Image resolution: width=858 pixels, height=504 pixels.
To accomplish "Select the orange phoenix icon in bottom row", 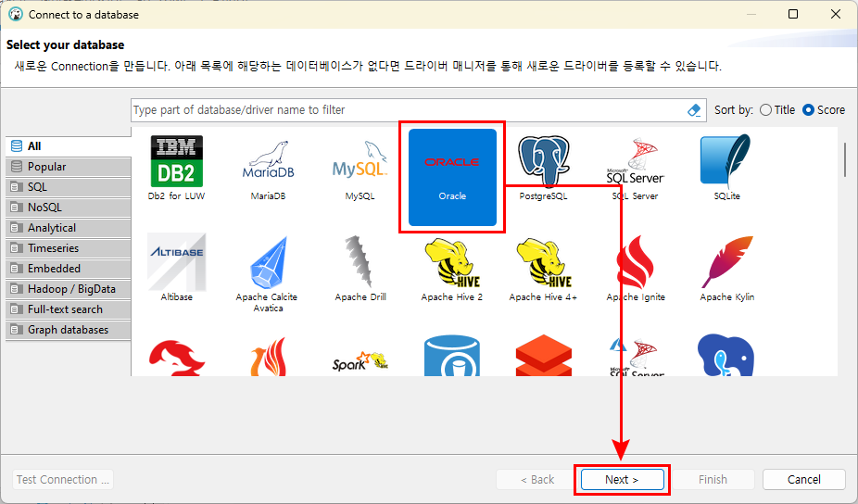I will coord(268,357).
